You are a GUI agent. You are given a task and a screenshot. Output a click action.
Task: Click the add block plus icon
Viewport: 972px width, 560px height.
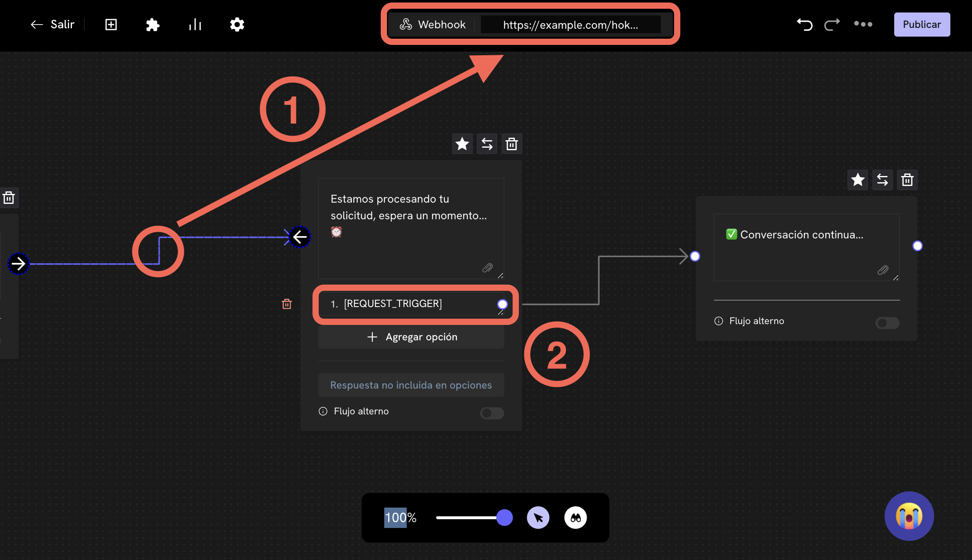(x=111, y=25)
